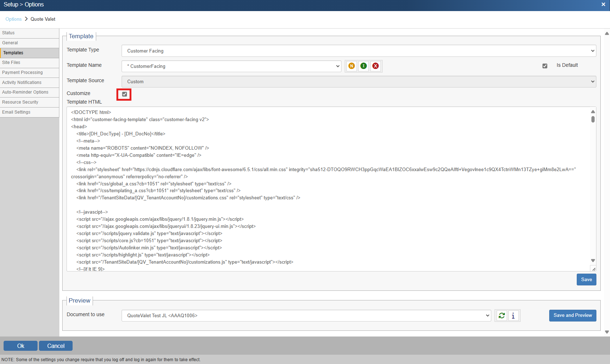Open the Template Type dropdown
Image resolution: width=610 pixels, height=364 pixels.
tap(359, 51)
